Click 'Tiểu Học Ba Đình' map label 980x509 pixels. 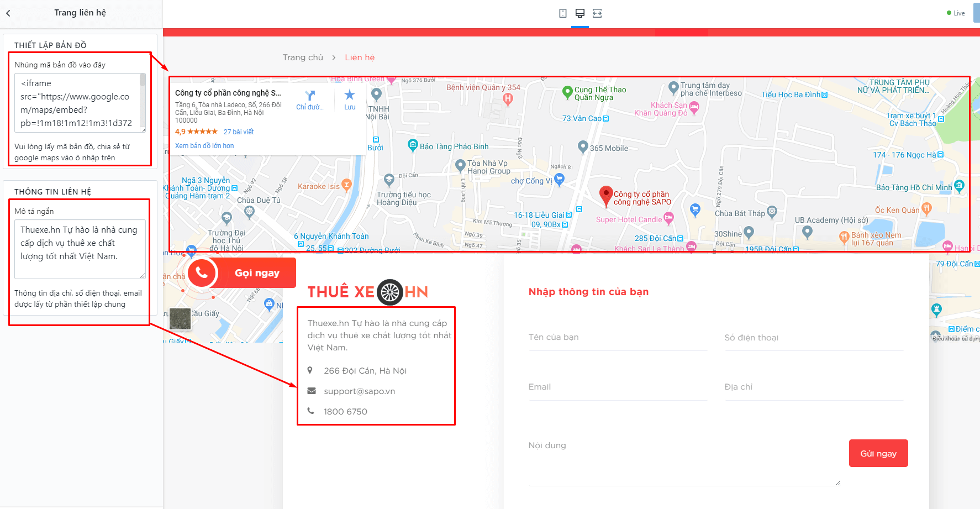[791, 95]
